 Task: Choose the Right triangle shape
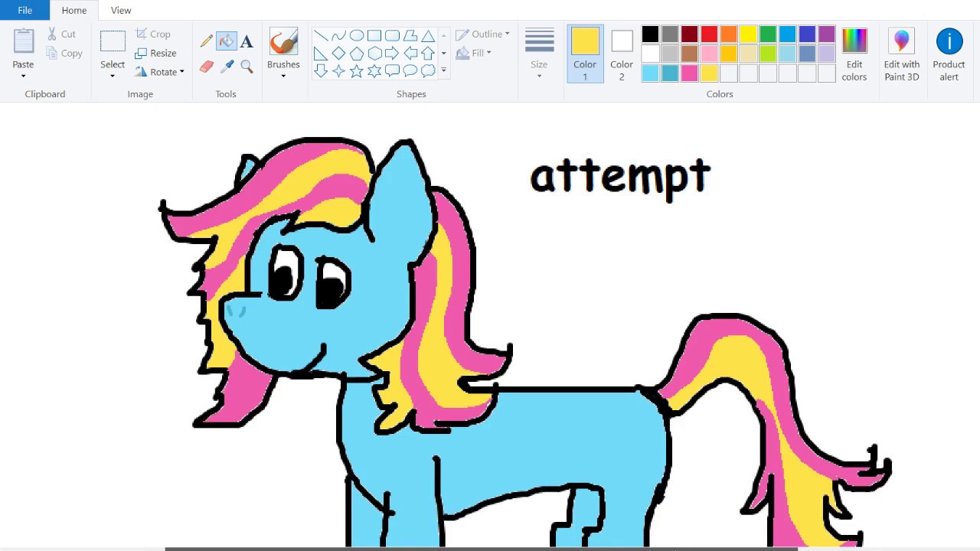pos(321,54)
